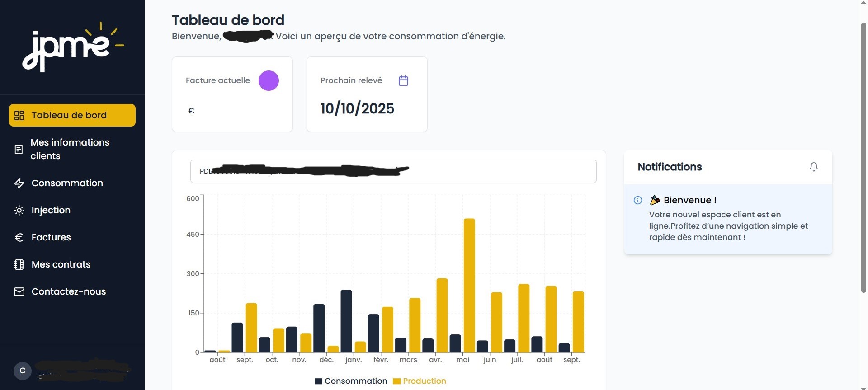Open Mes informations clients page
This screenshot has height=390, width=868.
[70, 149]
